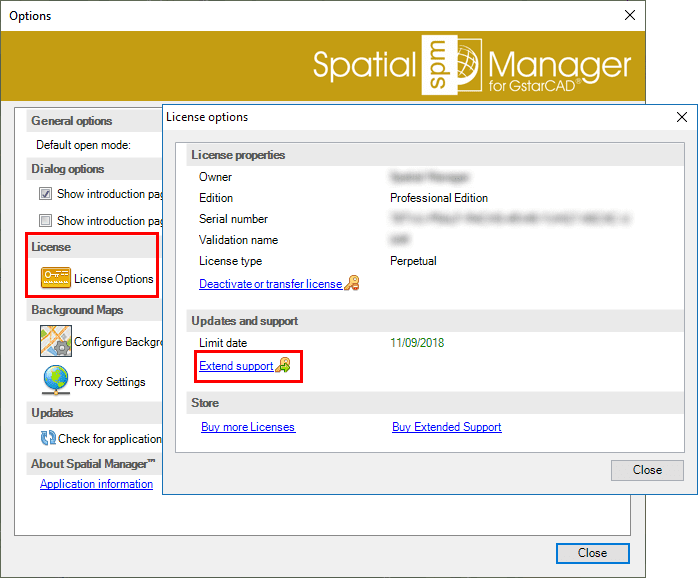Click the Serial number label
This screenshot has height=578, width=698.
[233, 219]
